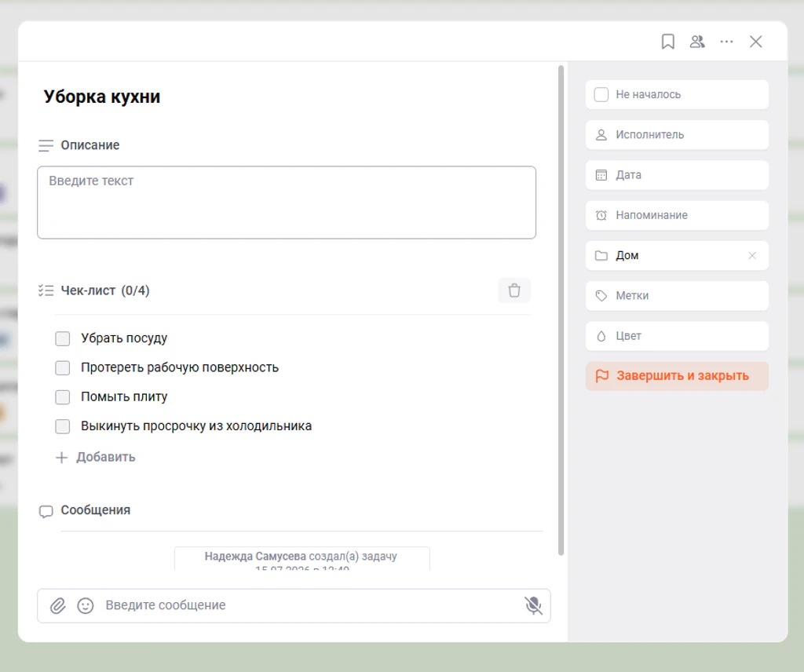Click the paperclip attach file icon
This screenshot has width=804, height=672.
(x=58, y=605)
